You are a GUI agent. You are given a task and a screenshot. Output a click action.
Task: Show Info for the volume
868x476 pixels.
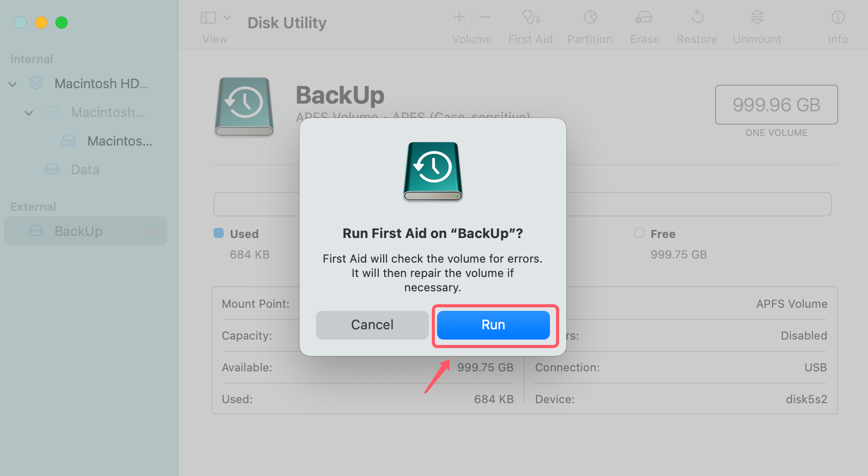point(837,25)
